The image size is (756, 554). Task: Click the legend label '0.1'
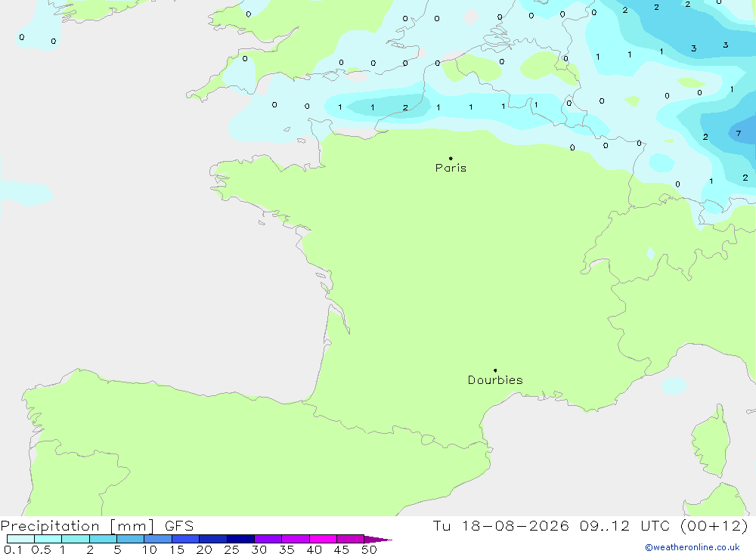pyautogui.click(x=13, y=549)
